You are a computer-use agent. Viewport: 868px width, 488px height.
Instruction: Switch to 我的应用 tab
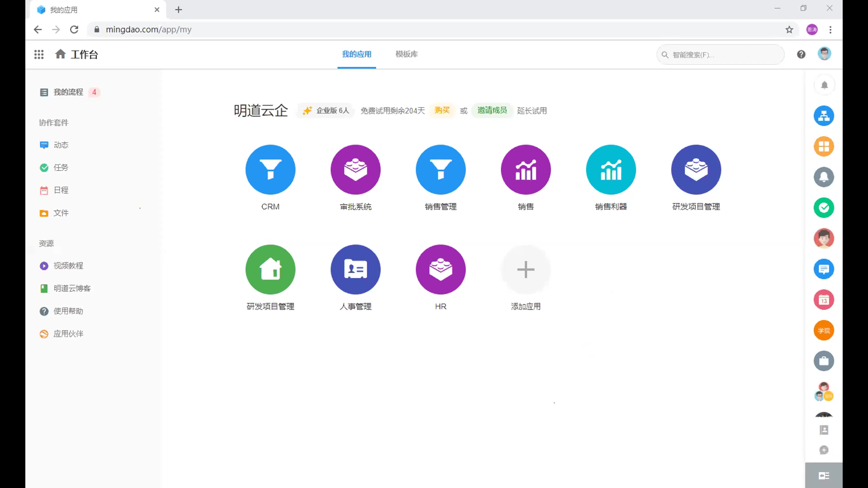[x=356, y=54]
